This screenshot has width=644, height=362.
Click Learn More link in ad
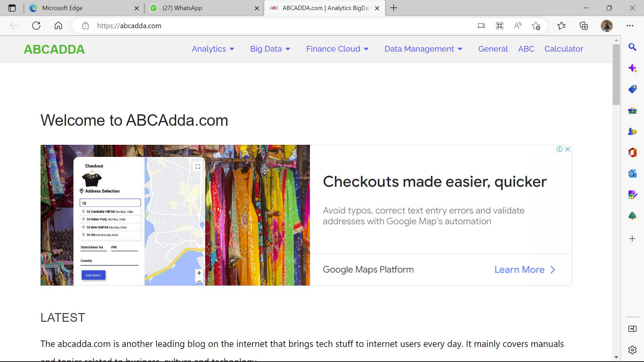524,269
